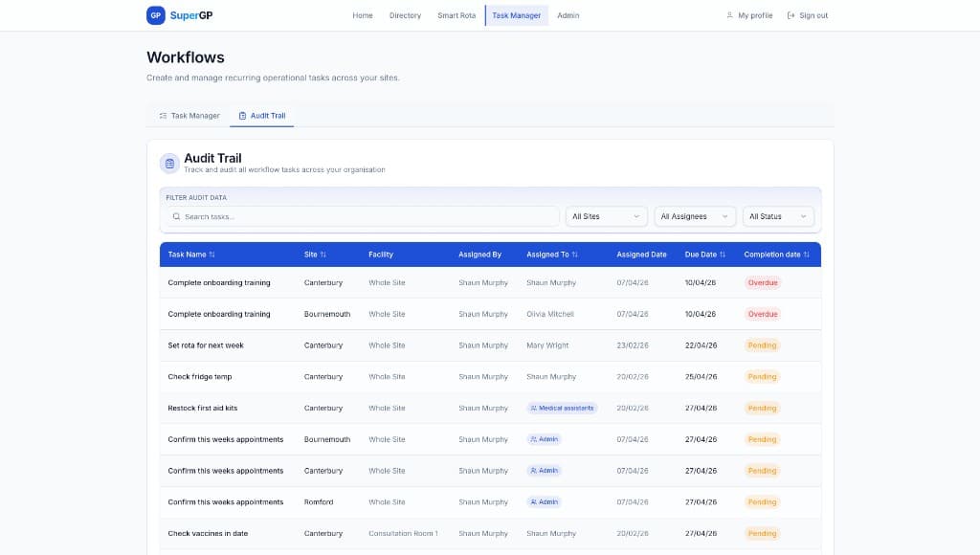This screenshot has height=555, width=980.
Task: Select the 'Check vaccines in date' task
Action: [208, 533]
